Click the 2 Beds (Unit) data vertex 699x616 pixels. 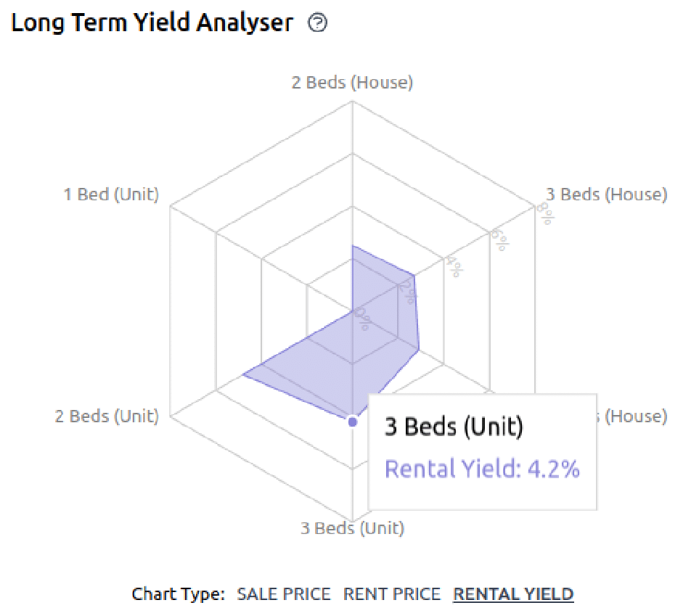242,375
